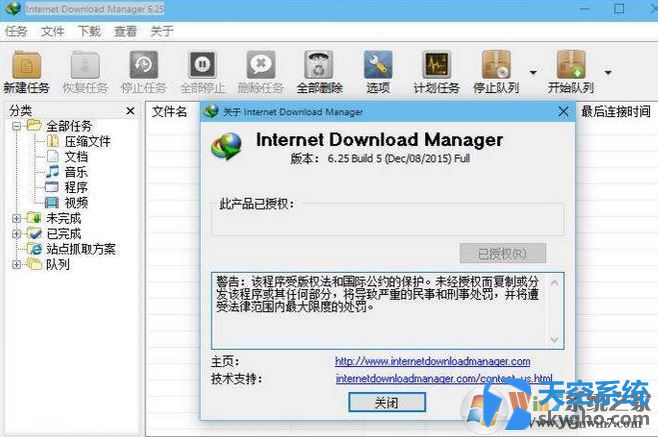This screenshot has height=437, width=658.
Task: Open the 开始队列 dropdown arrow
Action: [x=608, y=73]
